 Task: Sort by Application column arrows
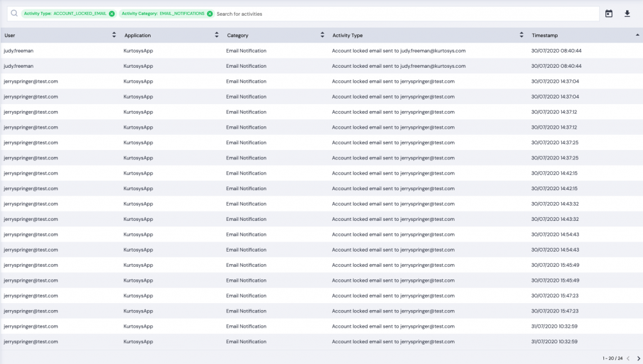click(x=217, y=35)
